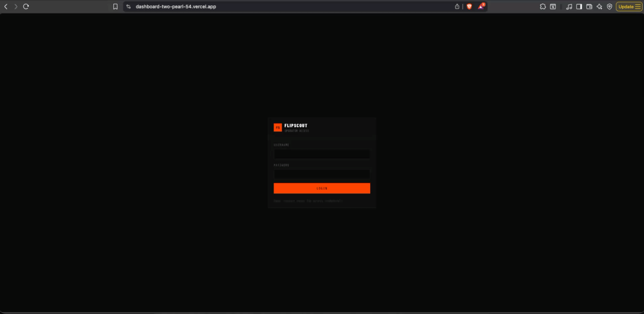Screen dimensions: 644x314
Task: Click the share icon in the address bar
Action: (x=457, y=6)
